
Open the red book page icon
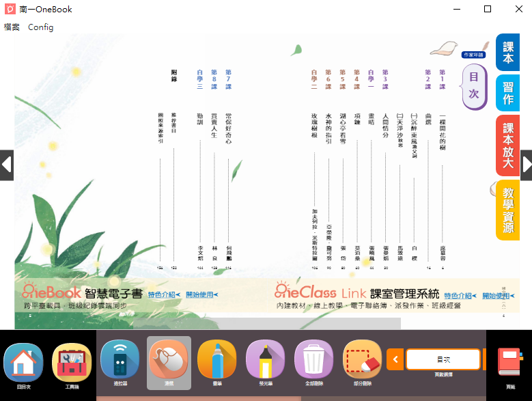point(510,362)
